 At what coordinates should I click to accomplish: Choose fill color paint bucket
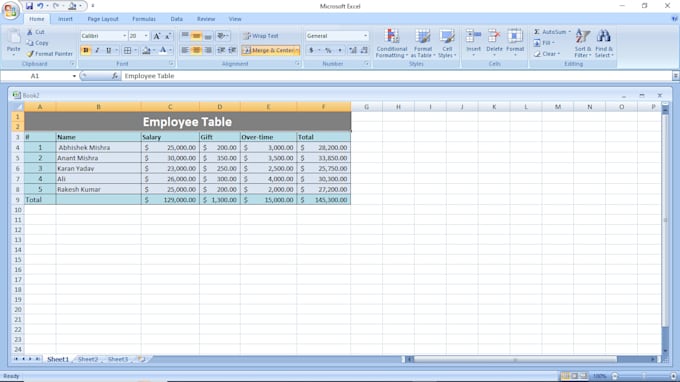146,51
